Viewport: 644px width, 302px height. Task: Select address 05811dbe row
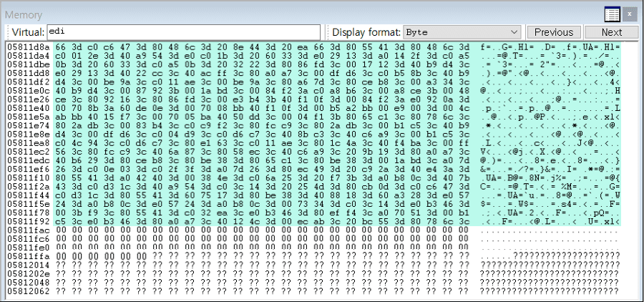(29, 64)
